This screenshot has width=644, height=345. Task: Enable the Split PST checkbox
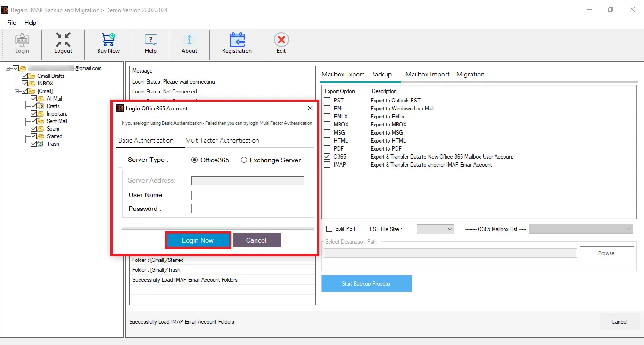point(330,229)
